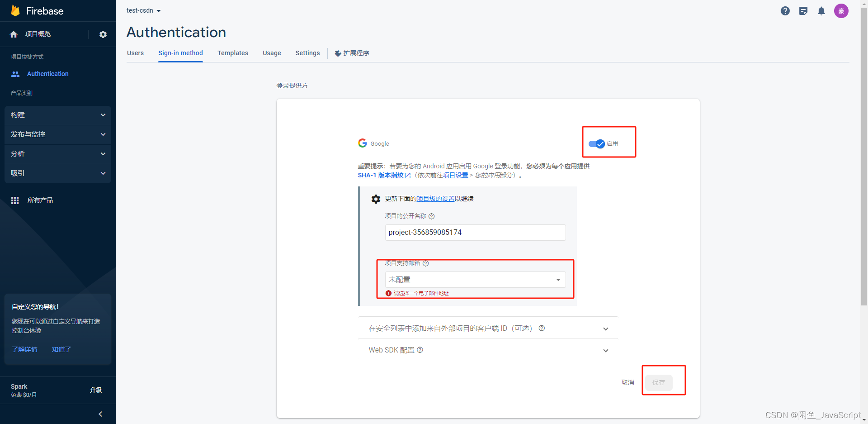868x424 pixels.
Task: Click 所有产品 in sidebar
Action: point(40,200)
